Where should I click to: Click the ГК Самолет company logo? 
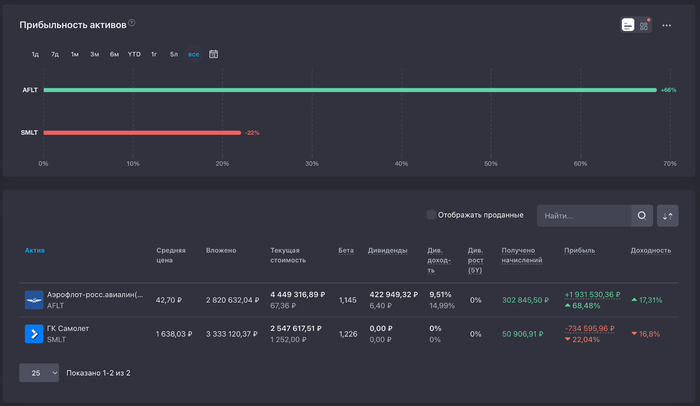click(34, 333)
